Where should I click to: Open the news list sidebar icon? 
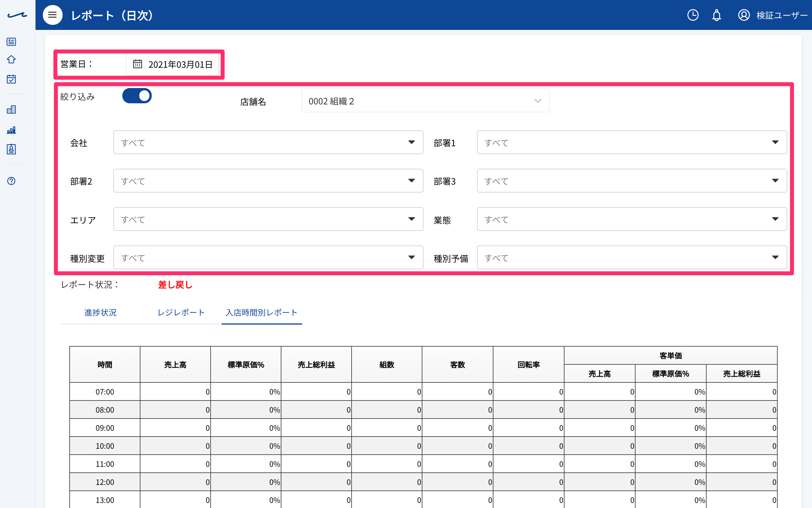(11, 42)
